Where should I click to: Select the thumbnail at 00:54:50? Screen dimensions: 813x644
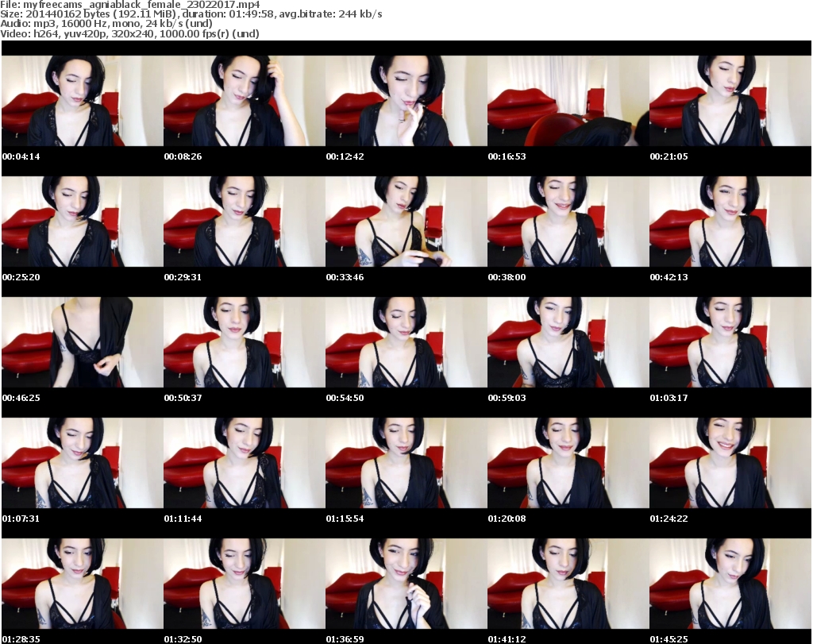point(406,342)
